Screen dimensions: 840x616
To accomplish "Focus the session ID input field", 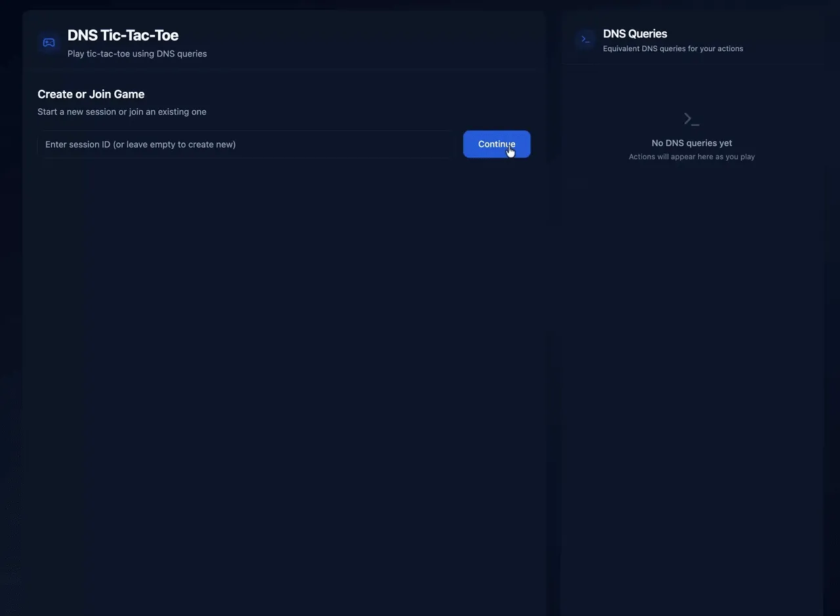I will coord(243,144).
